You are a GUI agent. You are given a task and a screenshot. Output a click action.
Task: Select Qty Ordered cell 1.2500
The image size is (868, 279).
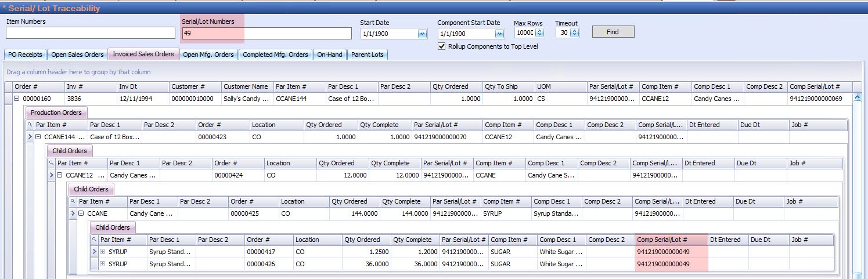[x=366, y=252]
